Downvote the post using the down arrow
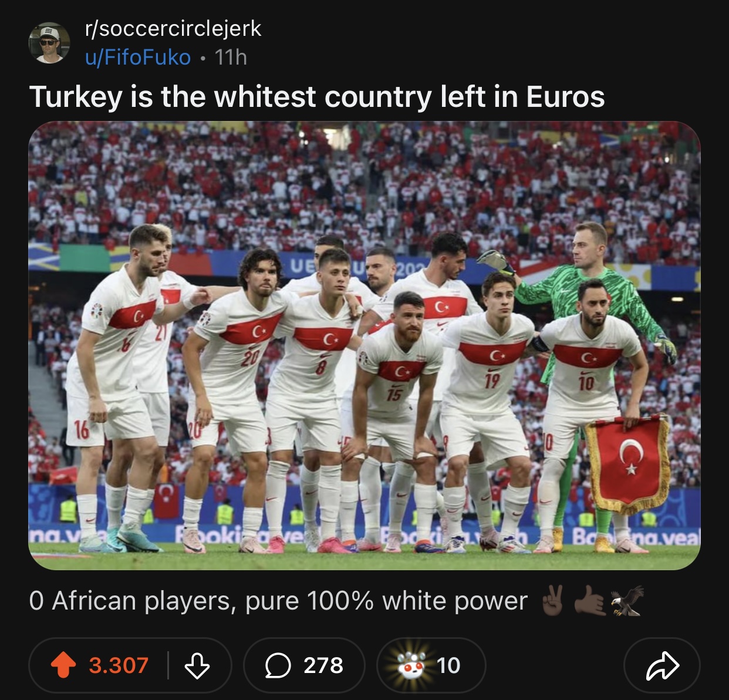 pyautogui.click(x=197, y=665)
